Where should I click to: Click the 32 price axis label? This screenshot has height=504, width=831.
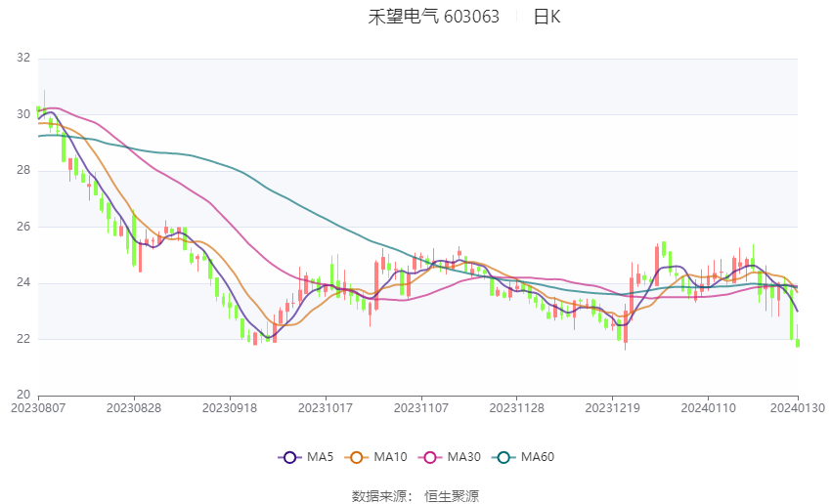(x=23, y=58)
